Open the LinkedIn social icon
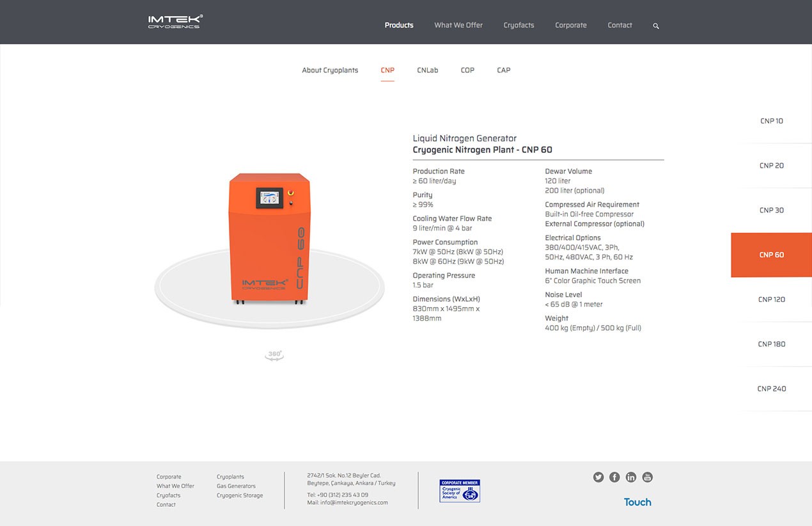 [631, 477]
